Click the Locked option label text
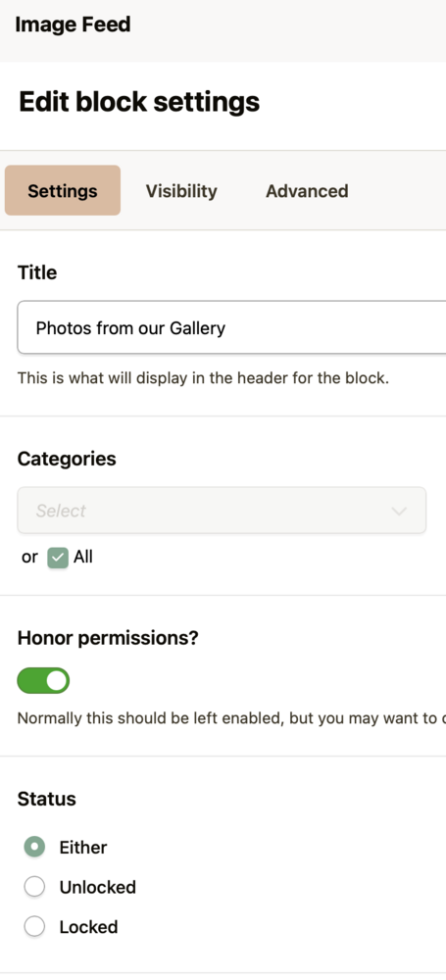Image resolution: width=446 pixels, height=980 pixels. (89, 927)
